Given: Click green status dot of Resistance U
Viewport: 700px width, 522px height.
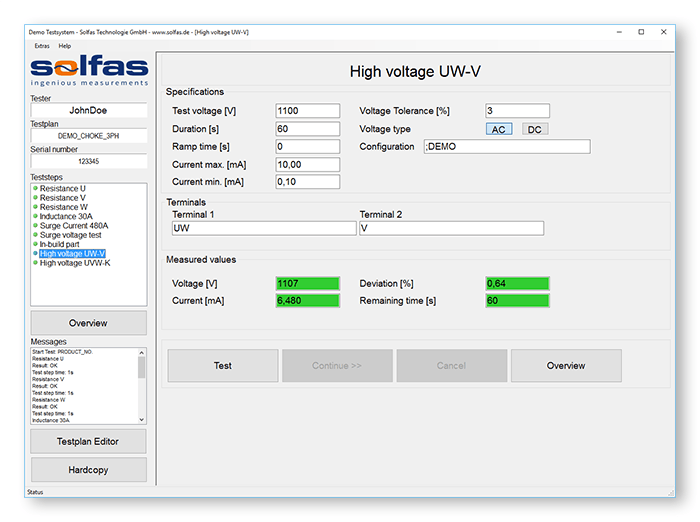Looking at the screenshot, I should pos(35,188).
